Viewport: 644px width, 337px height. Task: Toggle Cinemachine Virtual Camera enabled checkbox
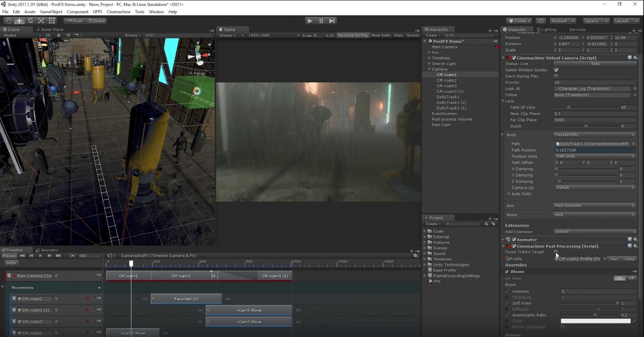(514, 58)
